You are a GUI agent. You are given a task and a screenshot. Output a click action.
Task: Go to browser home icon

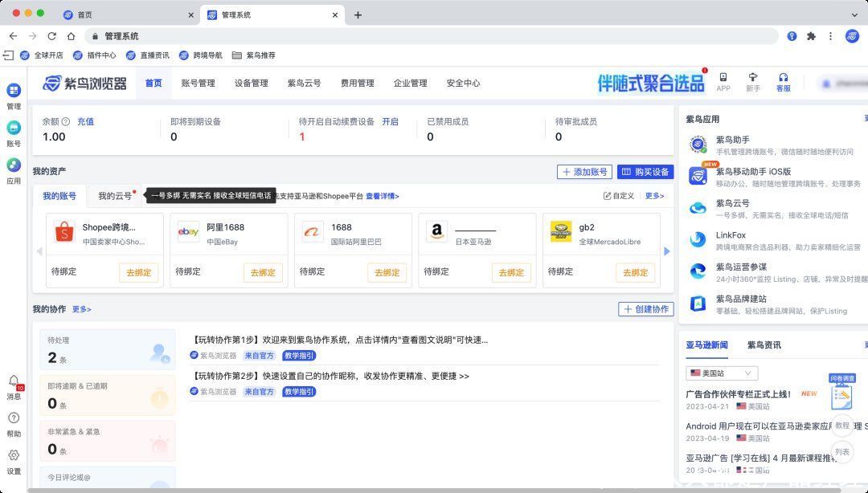71,36
